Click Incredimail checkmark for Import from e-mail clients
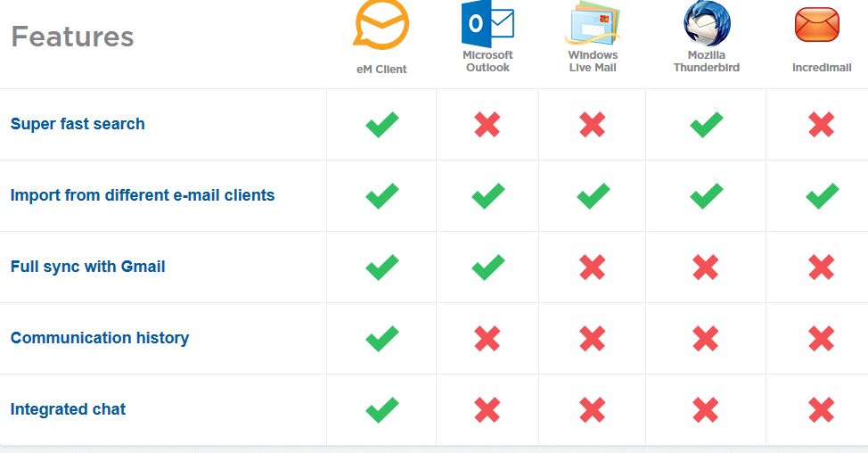 822,195
